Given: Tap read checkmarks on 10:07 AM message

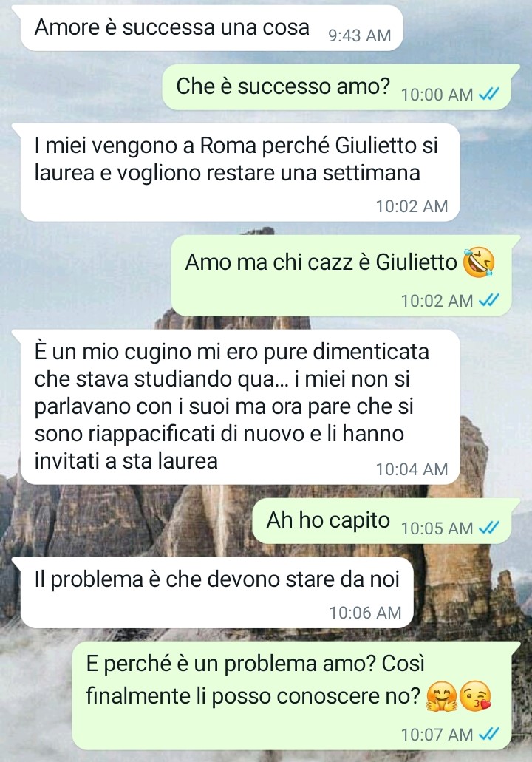Looking at the screenshot, I should click(489, 735).
